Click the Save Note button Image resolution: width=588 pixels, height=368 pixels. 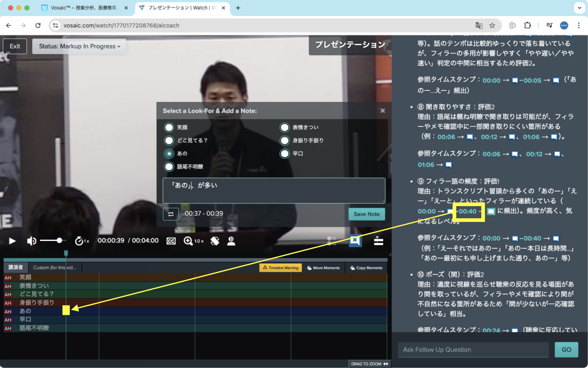coord(367,214)
